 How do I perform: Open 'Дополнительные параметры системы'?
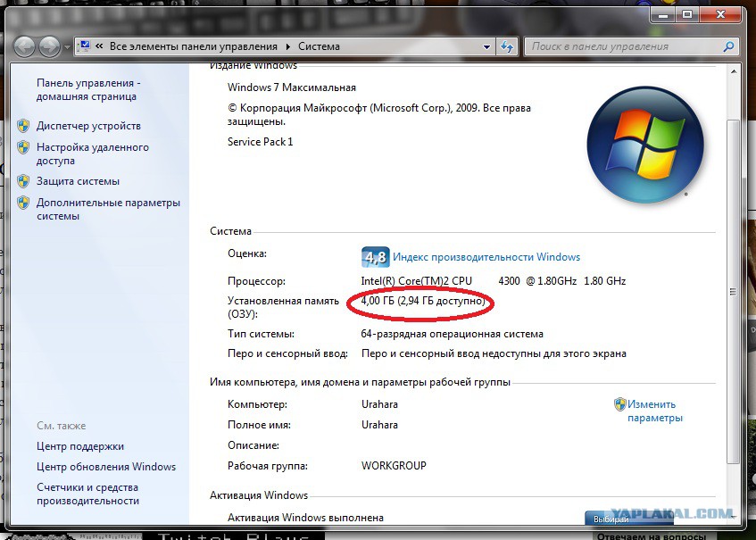[x=109, y=209]
